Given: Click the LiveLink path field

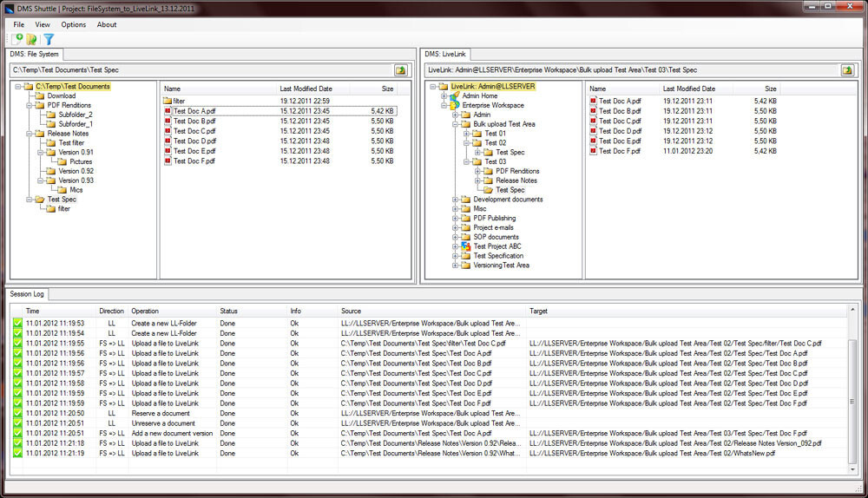Looking at the screenshot, I should [632, 70].
